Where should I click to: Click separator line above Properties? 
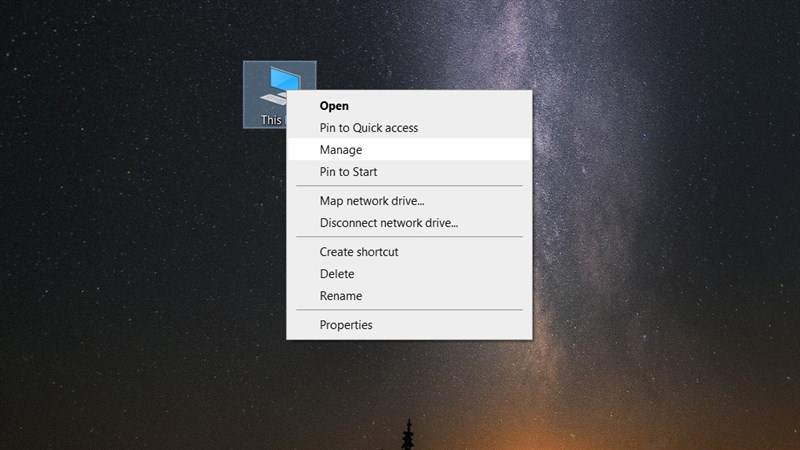pos(409,310)
